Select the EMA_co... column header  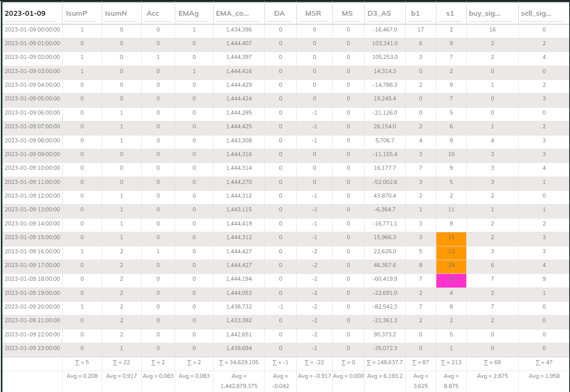[x=232, y=13]
